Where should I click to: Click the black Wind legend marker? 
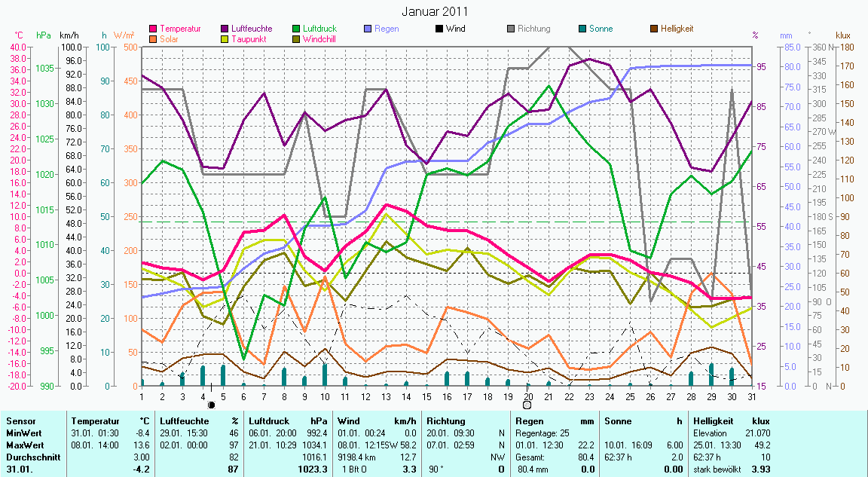439,29
